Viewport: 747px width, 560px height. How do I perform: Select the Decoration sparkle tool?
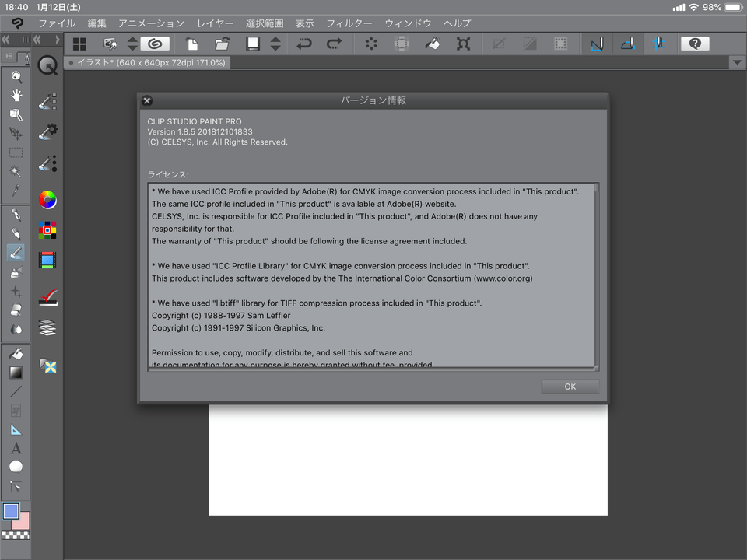tap(16, 291)
